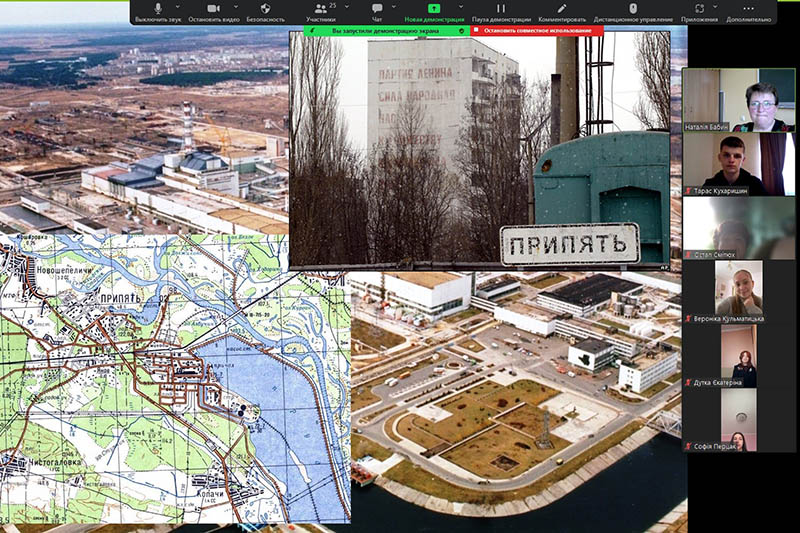Select Наталія Бабин's video thumbnail
Image resolution: width=800 pixels, height=533 pixels.
tap(739, 100)
